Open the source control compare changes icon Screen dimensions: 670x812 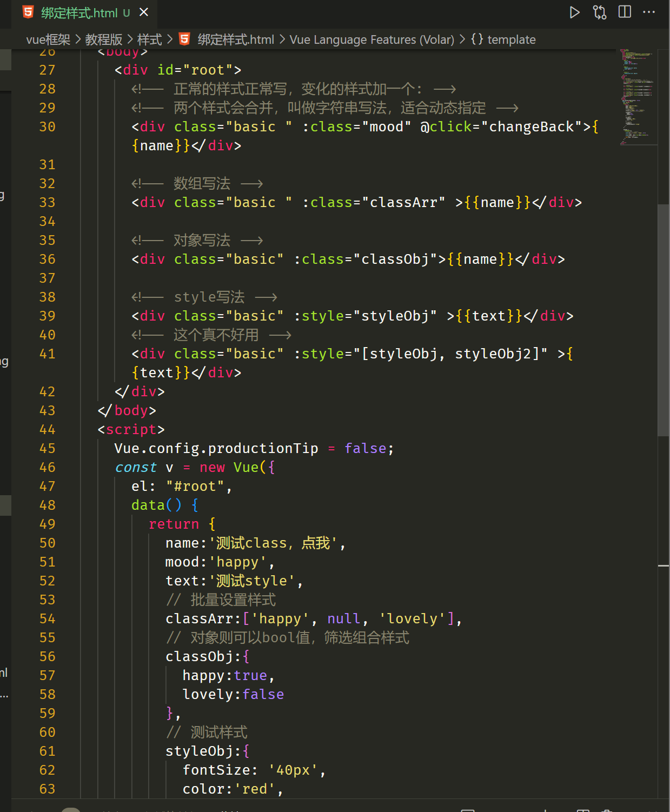click(x=600, y=12)
